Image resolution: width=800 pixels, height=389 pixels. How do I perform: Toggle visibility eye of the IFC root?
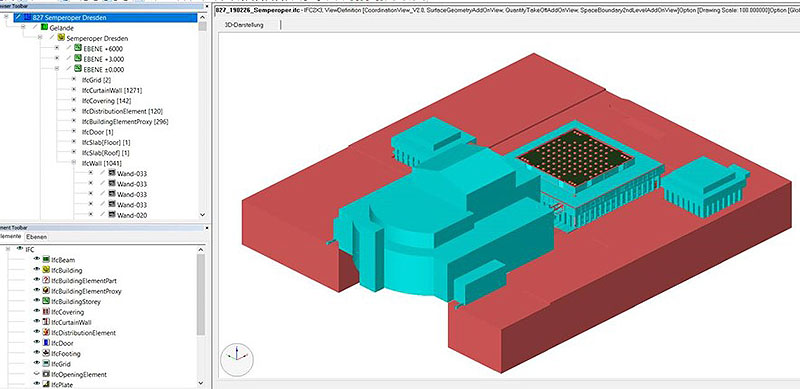[20, 249]
